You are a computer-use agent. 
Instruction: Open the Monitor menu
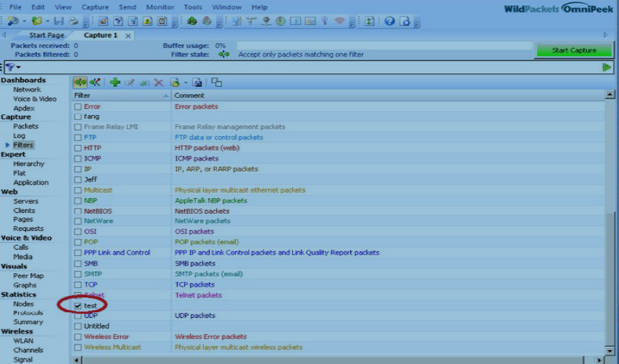click(160, 7)
